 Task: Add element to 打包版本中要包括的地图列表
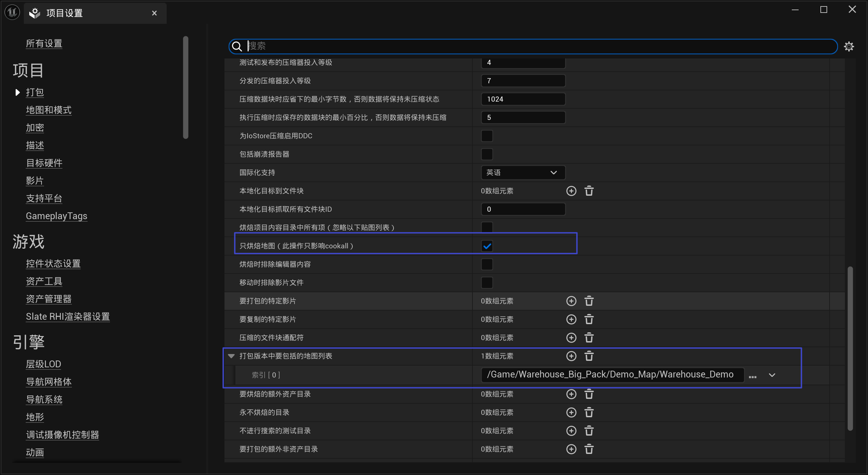click(571, 356)
